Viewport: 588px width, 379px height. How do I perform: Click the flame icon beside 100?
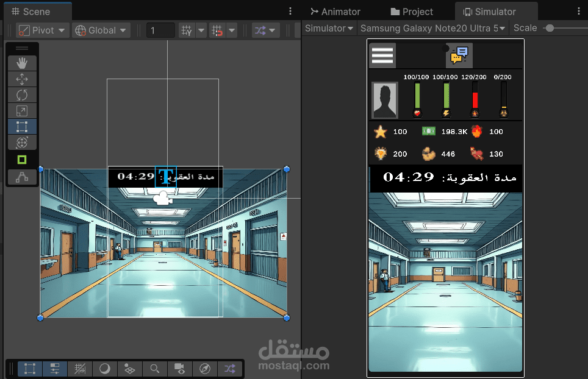click(x=476, y=131)
